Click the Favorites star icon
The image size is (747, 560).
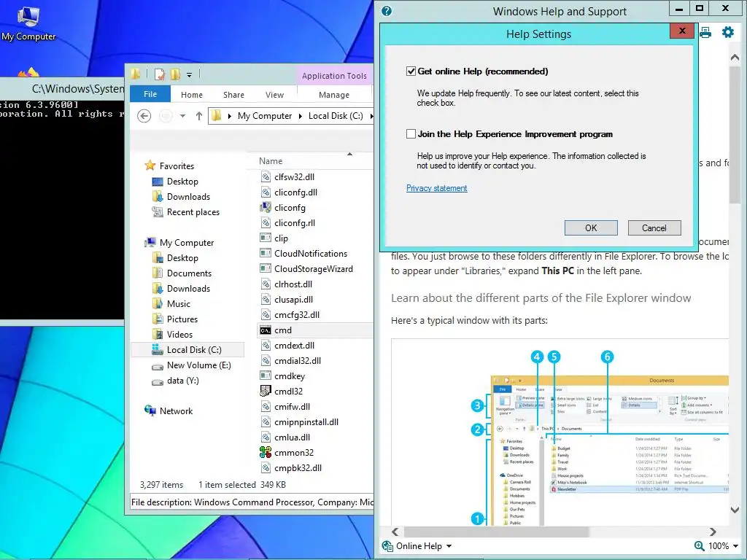(x=150, y=166)
